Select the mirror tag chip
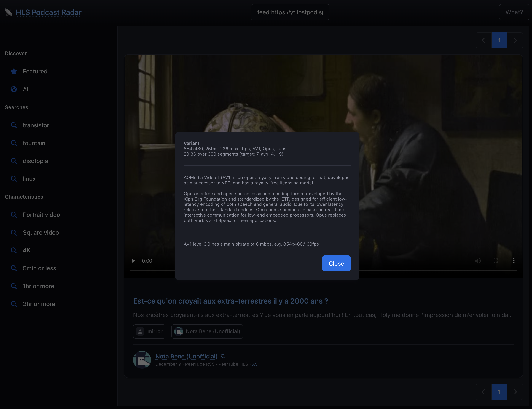Screen dimensions: 532x409 pyautogui.click(x=149, y=331)
